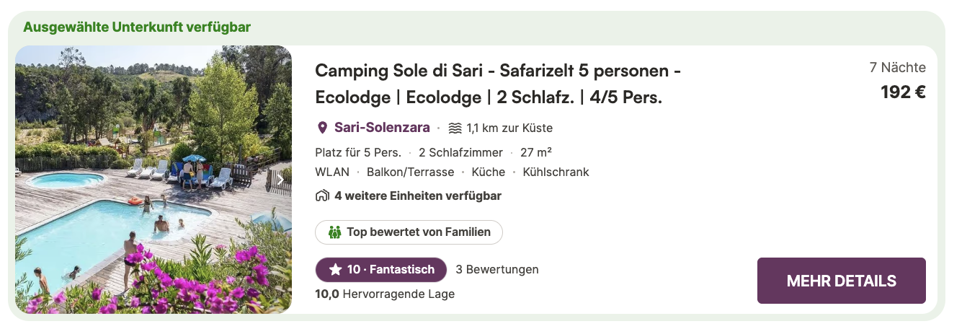980x329 pixels.
Task: Click the 1,1 km zur Küste text
Action: pyautogui.click(x=509, y=128)
